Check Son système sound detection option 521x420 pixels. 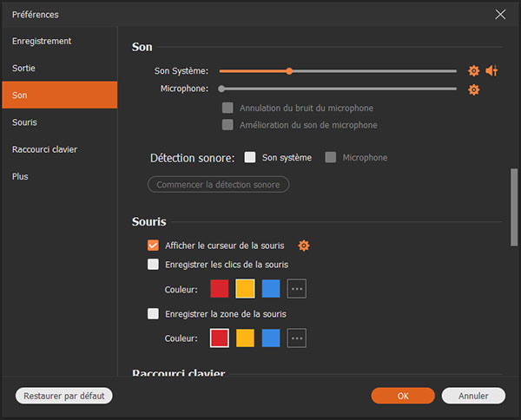pyautogui.click(x=250, y=158)
